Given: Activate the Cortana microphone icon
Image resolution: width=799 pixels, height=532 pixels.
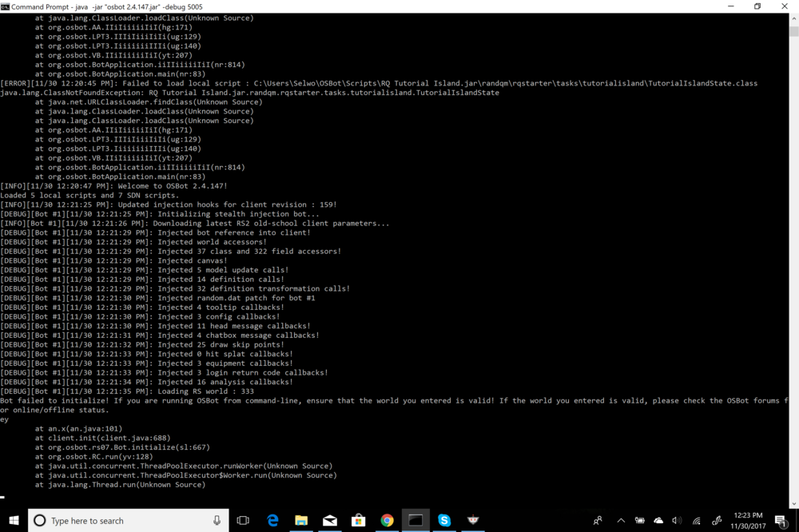Looking at the screenshot, I should coord(217,520).
